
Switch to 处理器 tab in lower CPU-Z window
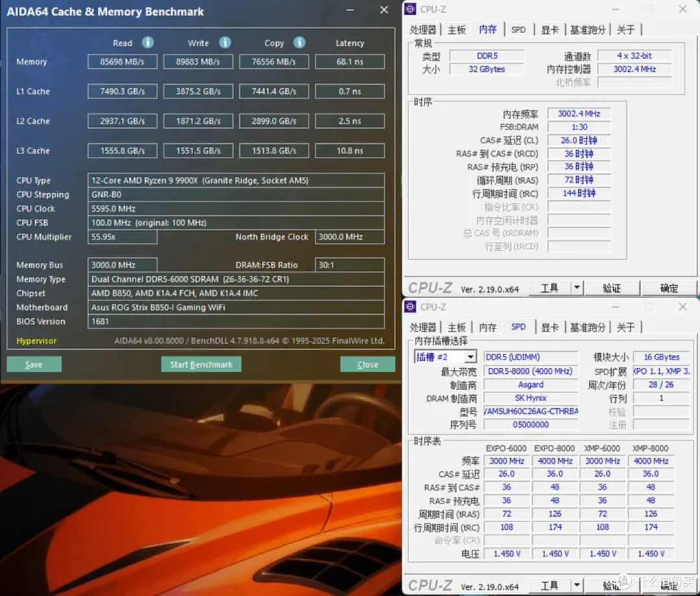pyautogui.click(x=423, y=327)
